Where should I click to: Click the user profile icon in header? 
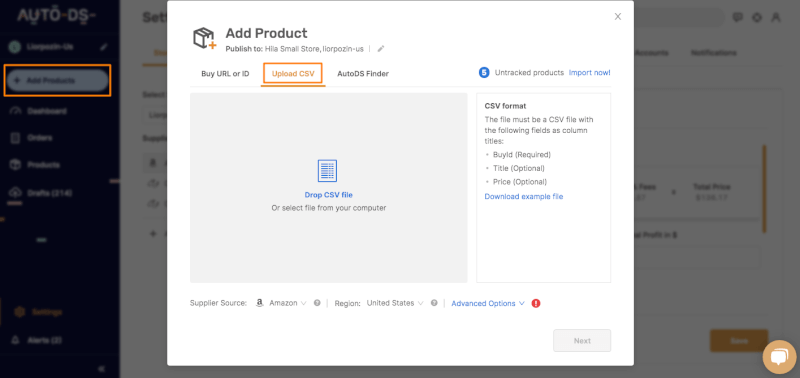point(776,17)
